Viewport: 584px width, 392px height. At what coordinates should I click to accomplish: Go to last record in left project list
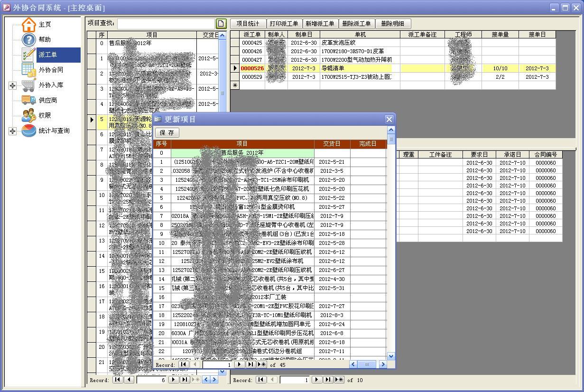coord(185,380)
